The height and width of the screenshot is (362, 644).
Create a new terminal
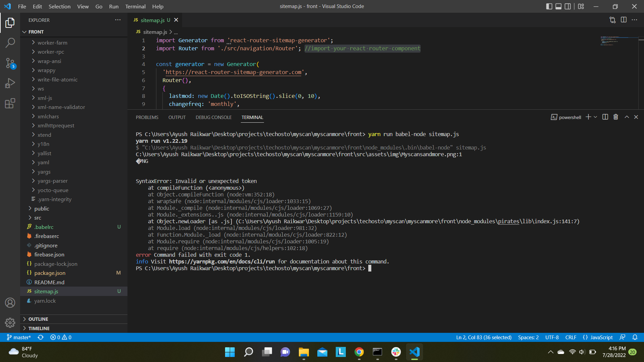point(588,117)
